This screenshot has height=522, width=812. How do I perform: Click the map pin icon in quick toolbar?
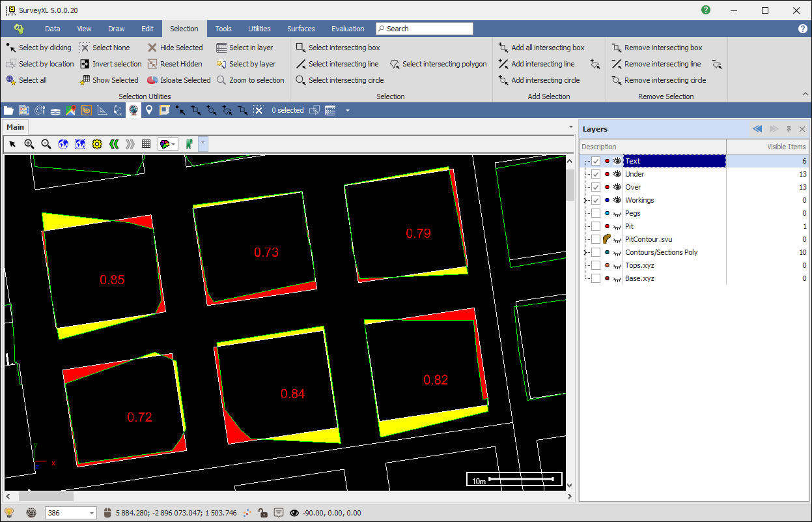point(149,111)
